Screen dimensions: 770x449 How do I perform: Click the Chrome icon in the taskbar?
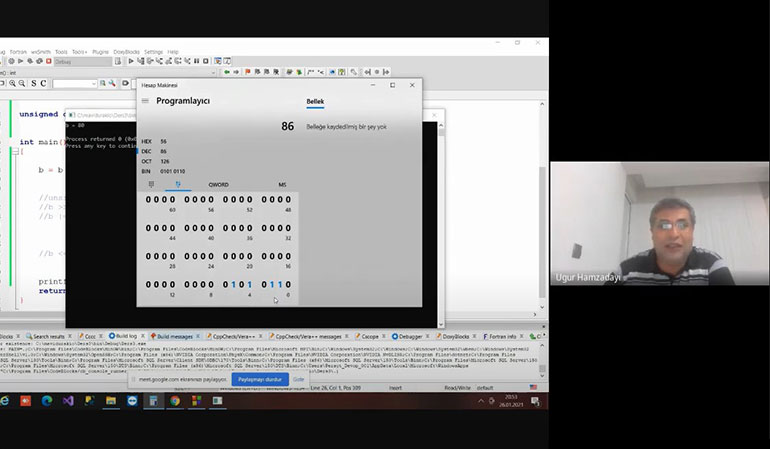coord(174,401)
